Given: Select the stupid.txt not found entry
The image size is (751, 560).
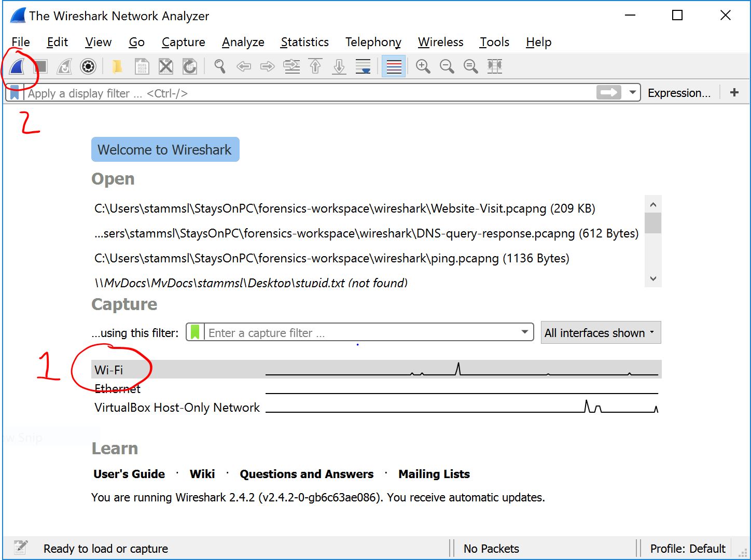Looking at the screenshot, I should (251, 283).
